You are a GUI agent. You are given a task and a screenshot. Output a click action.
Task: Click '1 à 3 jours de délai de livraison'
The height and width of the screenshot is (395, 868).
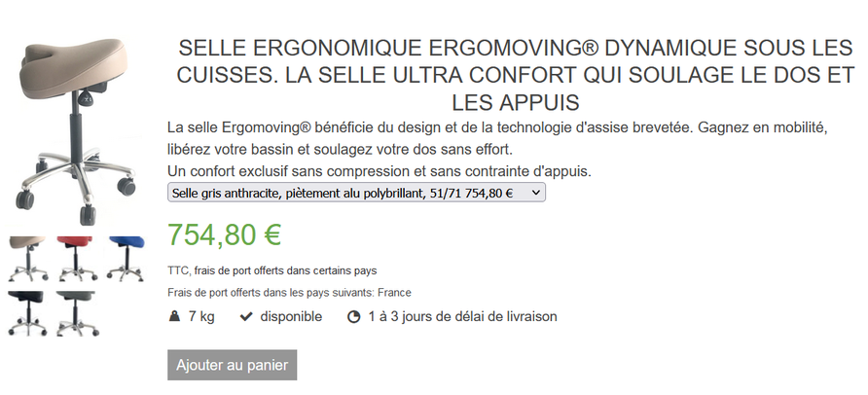[463, 316]
